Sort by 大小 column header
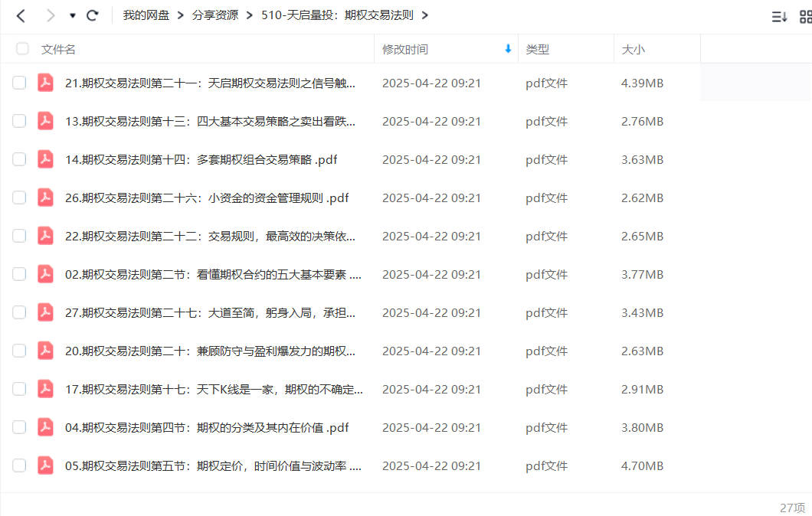812x516 pixels. 633,49
